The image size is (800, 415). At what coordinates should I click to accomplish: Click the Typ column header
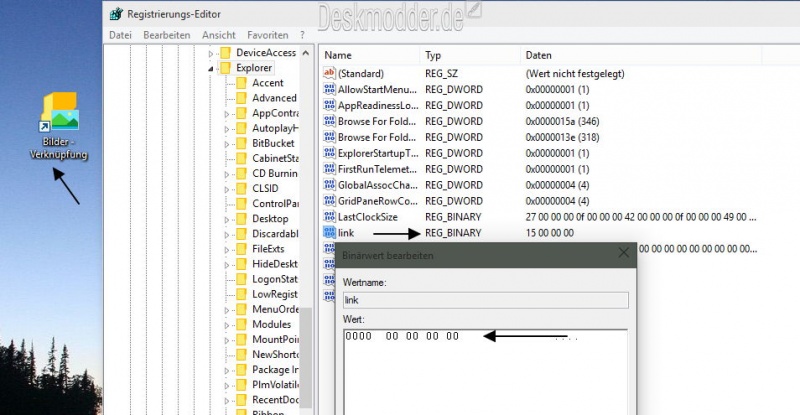point(433,55)
